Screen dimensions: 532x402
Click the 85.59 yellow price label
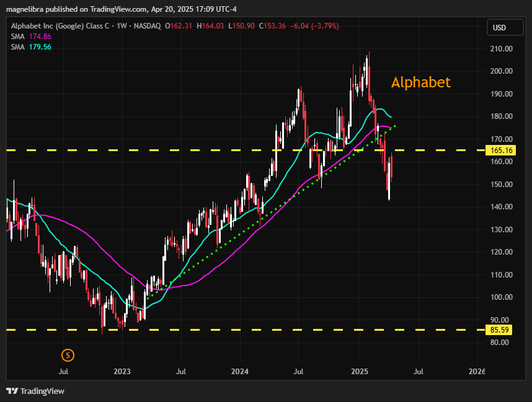click(499, 330)
